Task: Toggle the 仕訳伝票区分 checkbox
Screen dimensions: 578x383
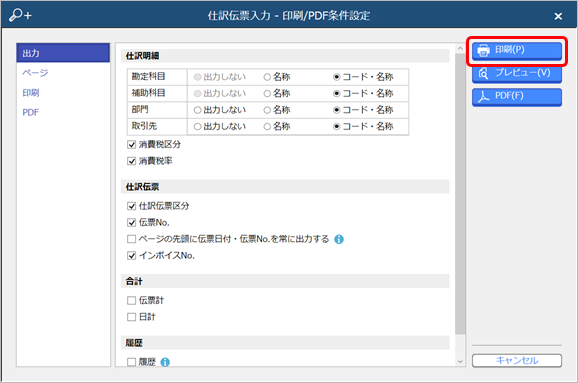Action: click(132, 206)
